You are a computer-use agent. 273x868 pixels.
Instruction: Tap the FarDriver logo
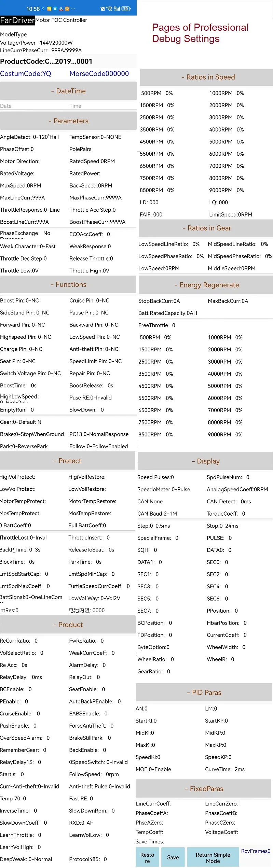pyautogui.click(x=17, y=20)
